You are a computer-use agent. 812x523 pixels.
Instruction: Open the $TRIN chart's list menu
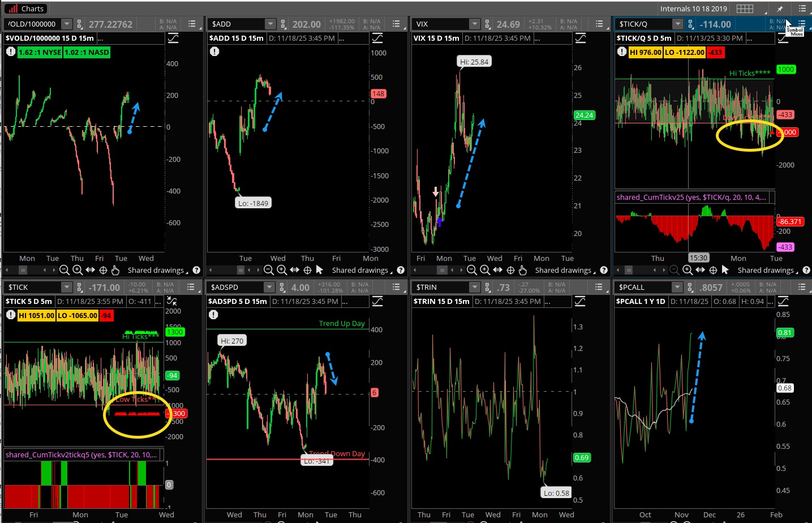pyautogui.click(x=599, y=287)
